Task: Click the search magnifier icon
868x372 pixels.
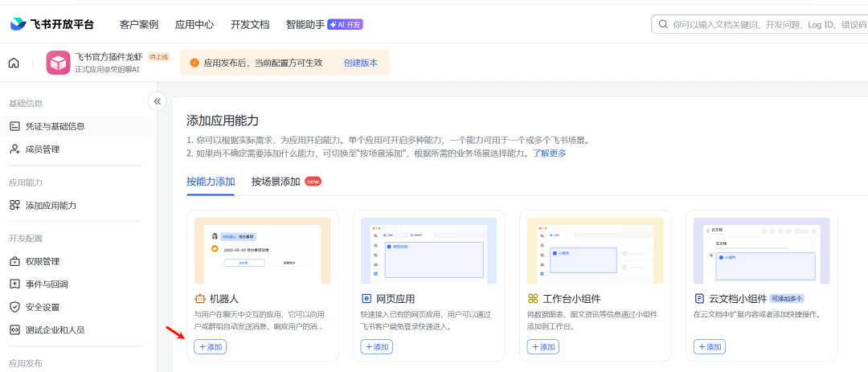Action: pyautogui.click(x=662, y=24)
